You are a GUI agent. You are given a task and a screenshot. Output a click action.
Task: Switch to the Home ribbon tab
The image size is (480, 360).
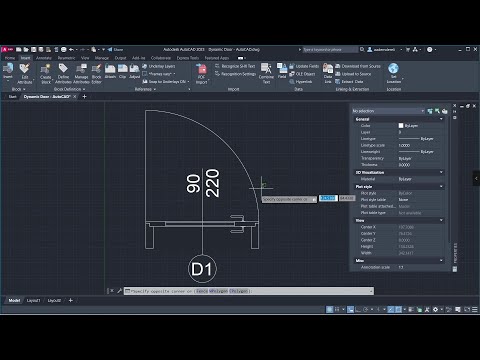point(10,58)
